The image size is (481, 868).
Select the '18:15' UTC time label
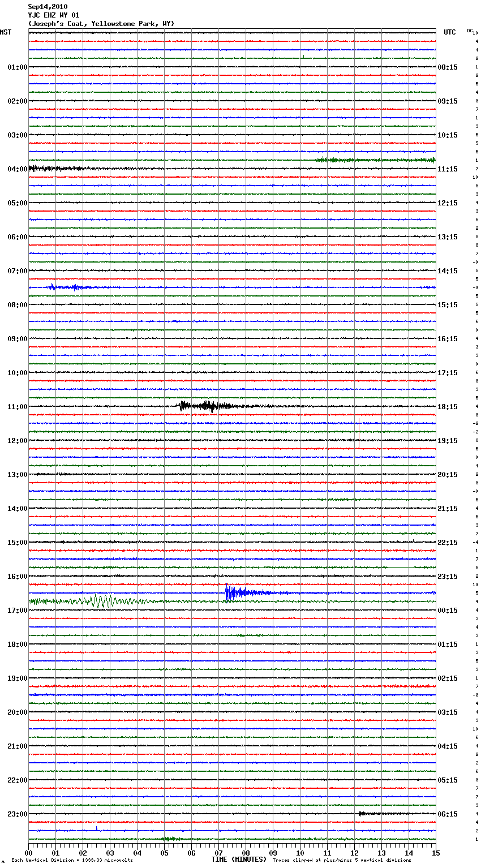[x=448, y=407]
